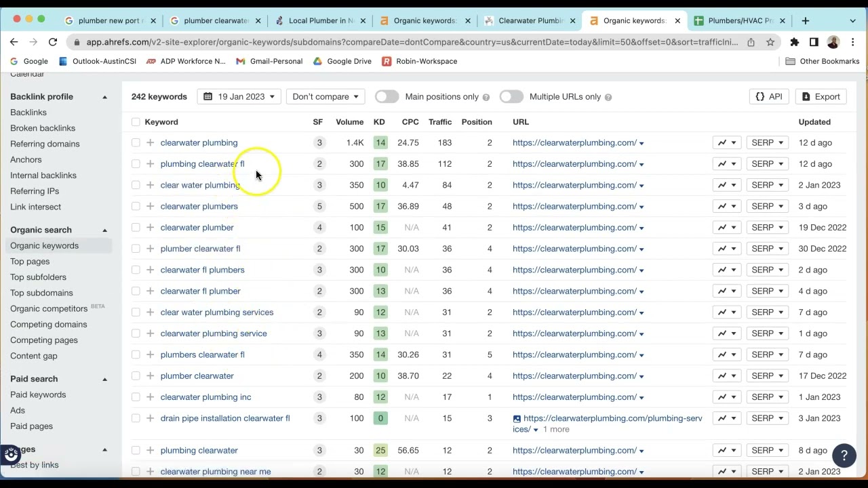Show help for Main positions only

coord(486,97)
